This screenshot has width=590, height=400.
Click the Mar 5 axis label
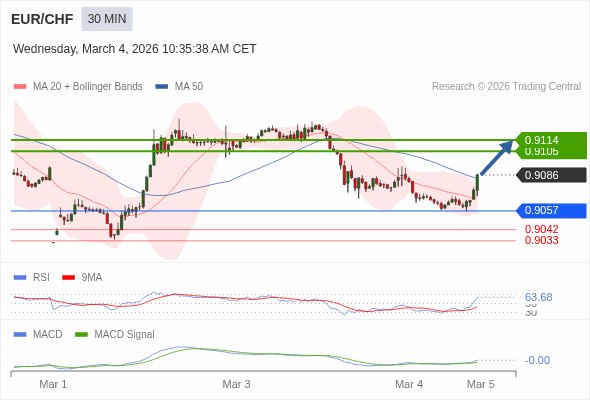tap(481, 384)
